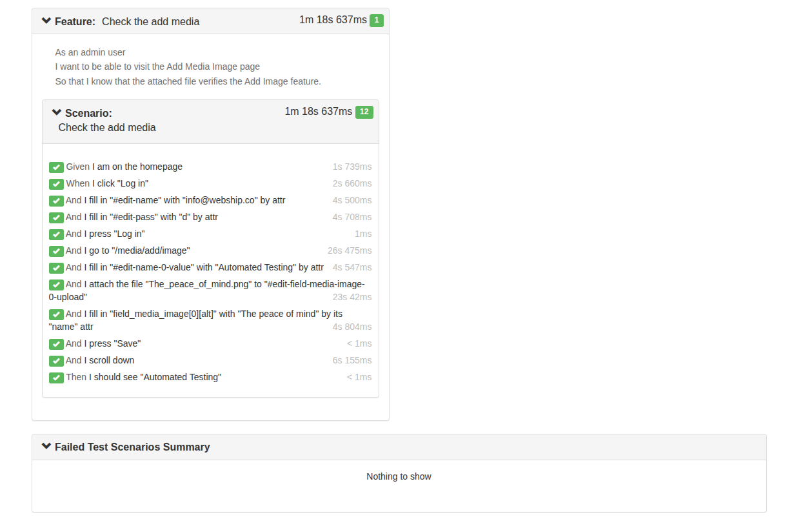Click check icon for 'field_media_image[0][alt]' fill step
Screen dimensions: 812x519
tap(56, 314)
